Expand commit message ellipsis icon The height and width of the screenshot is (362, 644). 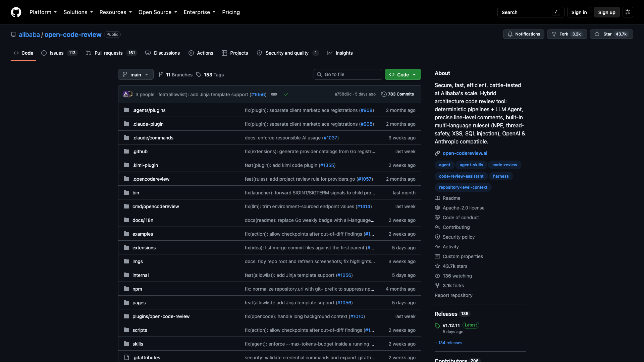coord(274,94)
